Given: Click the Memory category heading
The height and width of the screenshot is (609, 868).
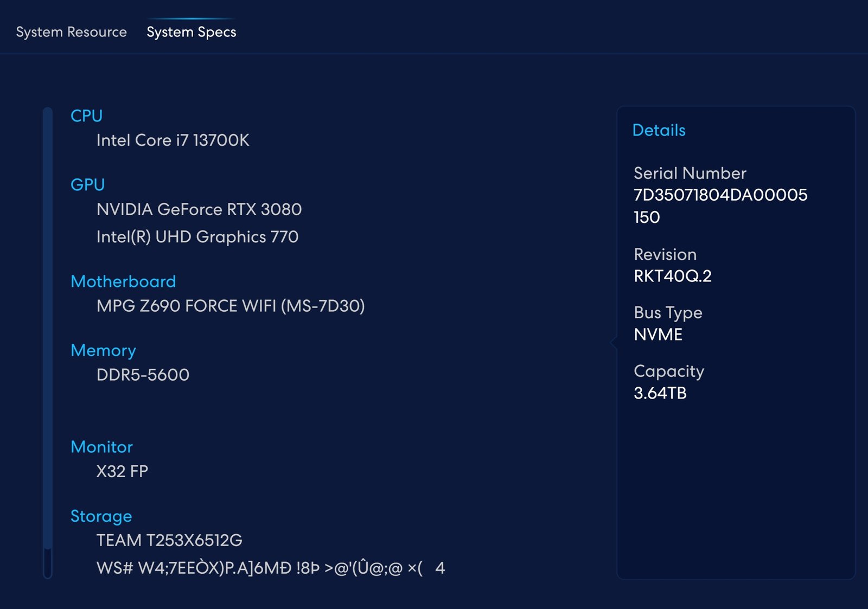Looking at the screenshot, I should pyautogui.click(x=103, y=350).
